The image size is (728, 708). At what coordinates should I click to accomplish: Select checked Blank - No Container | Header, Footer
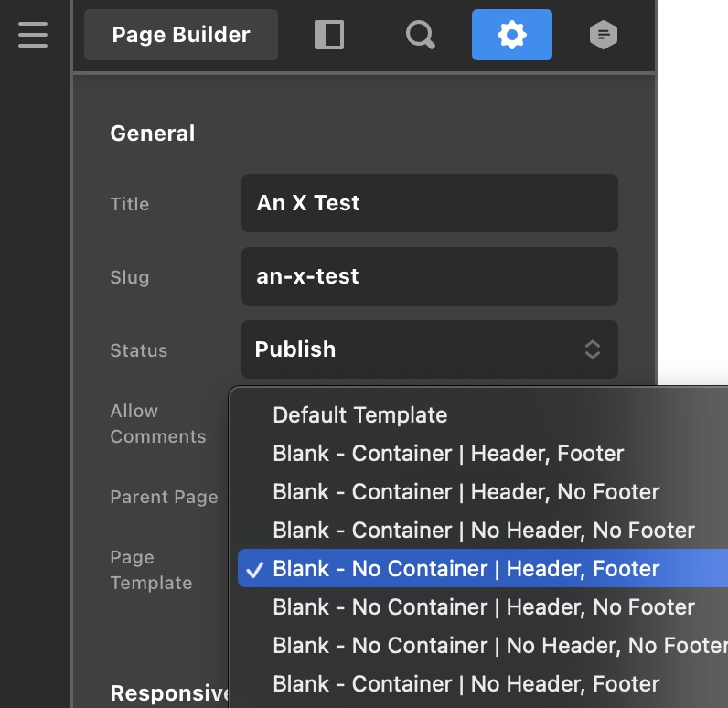(x=466, y=569)
